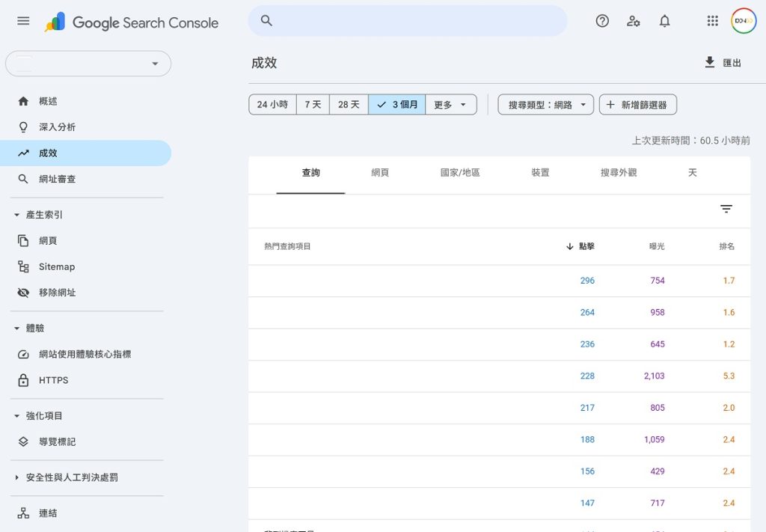766x532 pixels.
Task: Click the help question mark icon
Action: click(x=602, y=21)
